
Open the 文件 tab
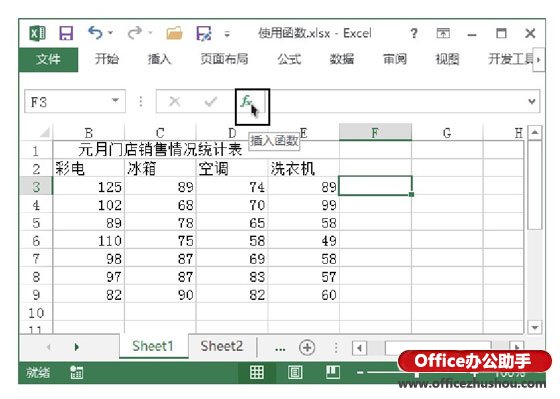(x=48, y=59)
